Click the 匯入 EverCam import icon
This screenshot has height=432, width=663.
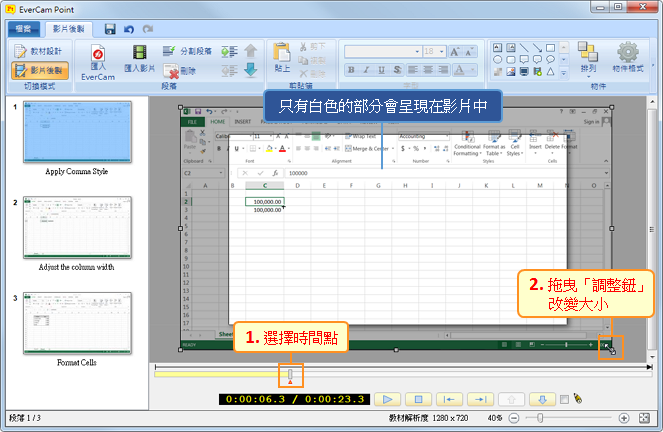coord(98,61)
